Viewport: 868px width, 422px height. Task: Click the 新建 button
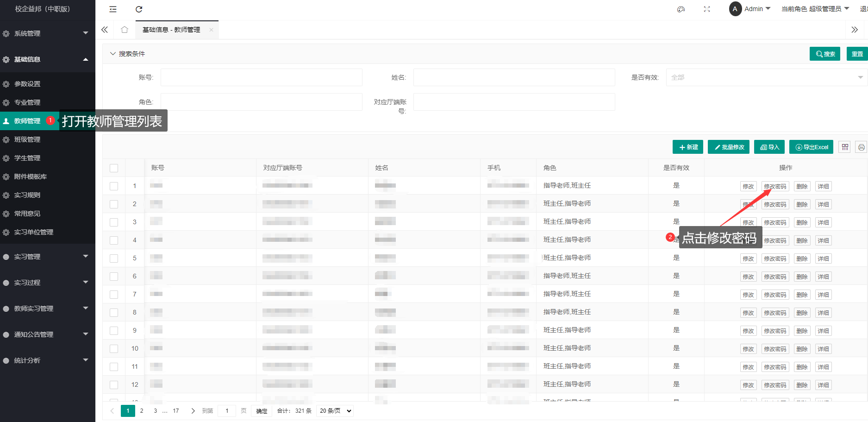click(x=688, y=147)
